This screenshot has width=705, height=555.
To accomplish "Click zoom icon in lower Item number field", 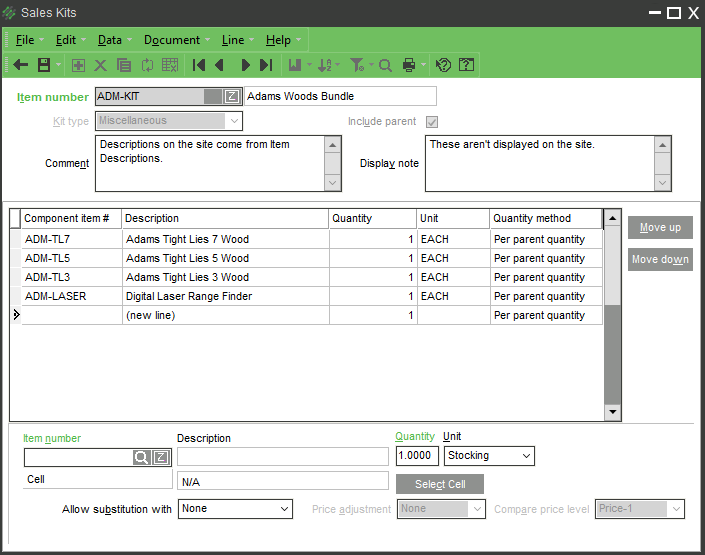I will pos(161,457).
